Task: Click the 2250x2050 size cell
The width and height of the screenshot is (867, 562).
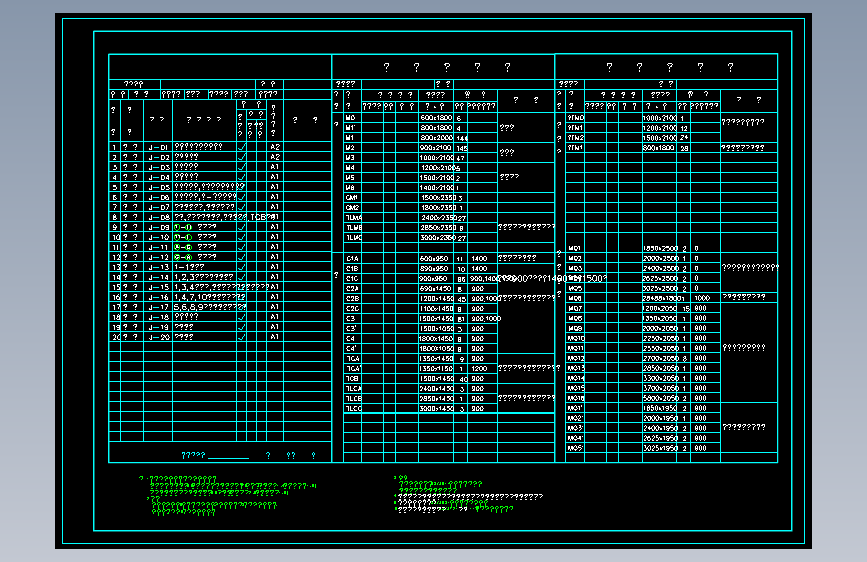Action: (661, 338)
